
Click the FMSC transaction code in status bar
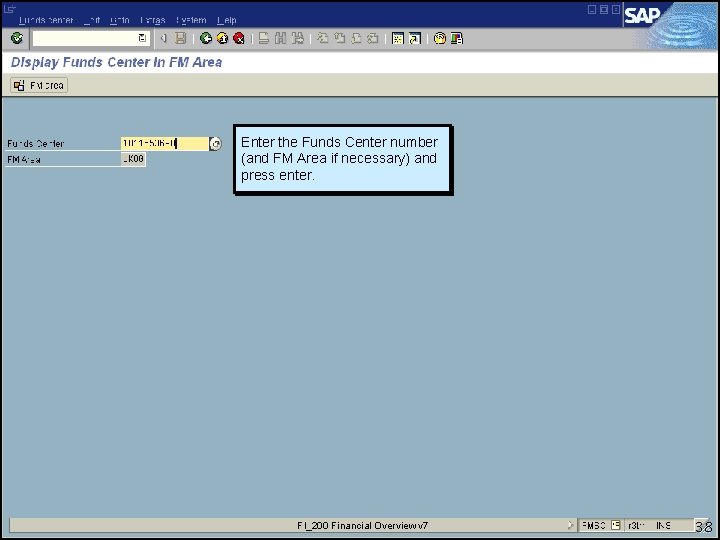pyautogui.click(x=593, y=525)
